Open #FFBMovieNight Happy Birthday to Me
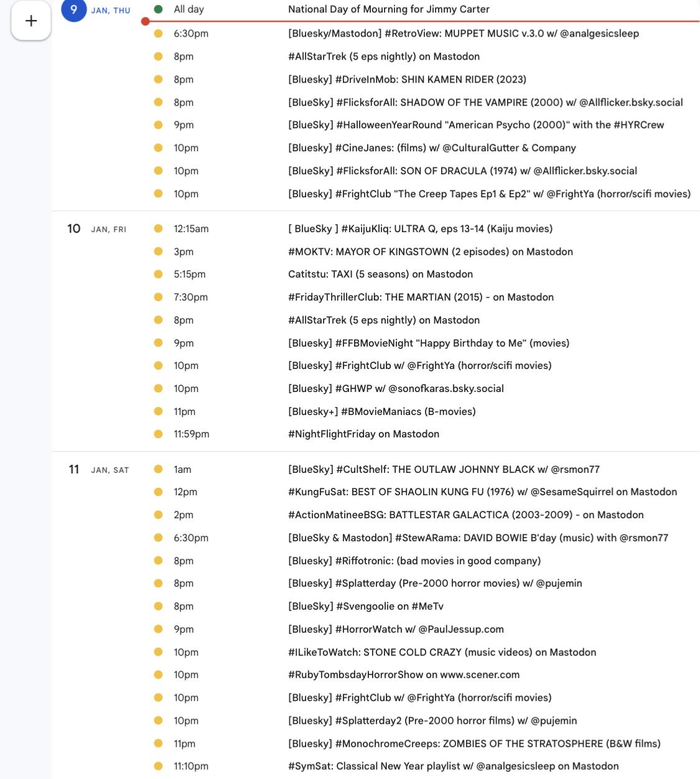700x779 pixels. point(429,343)
